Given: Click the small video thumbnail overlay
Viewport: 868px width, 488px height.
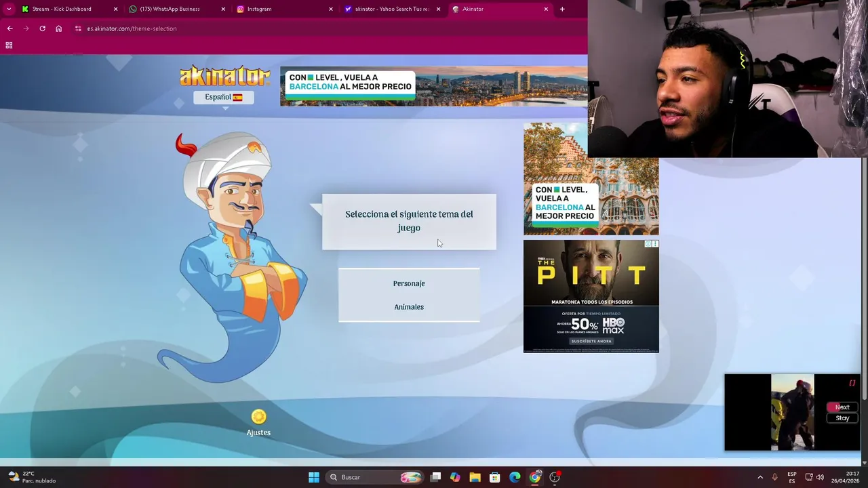Looking at the screenshot, I should tap(793, 412).
